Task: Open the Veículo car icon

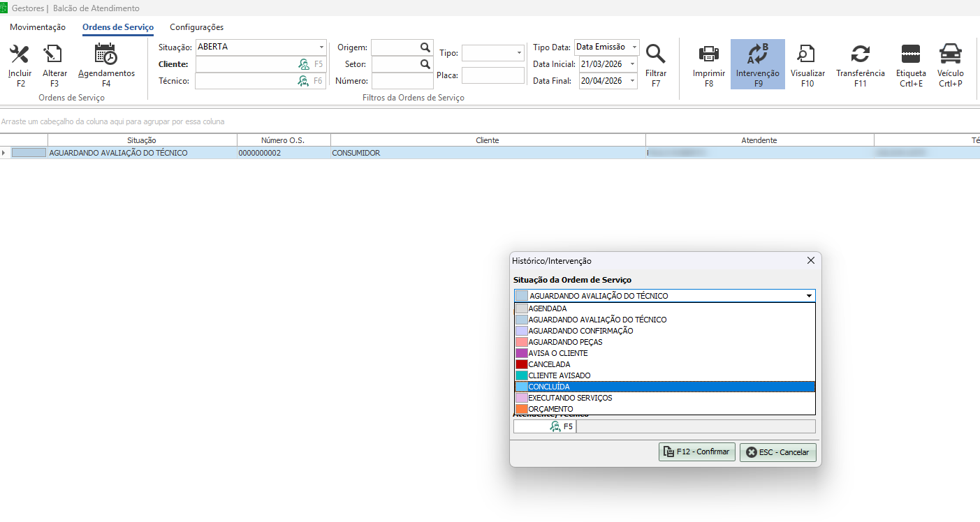Action: [950, 54]
